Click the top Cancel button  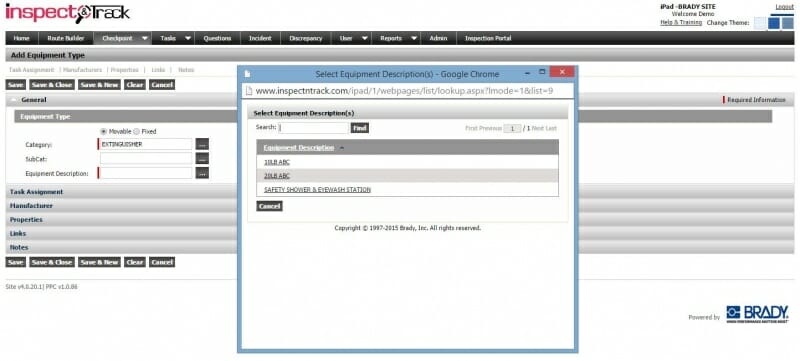(x=162, y=85)
